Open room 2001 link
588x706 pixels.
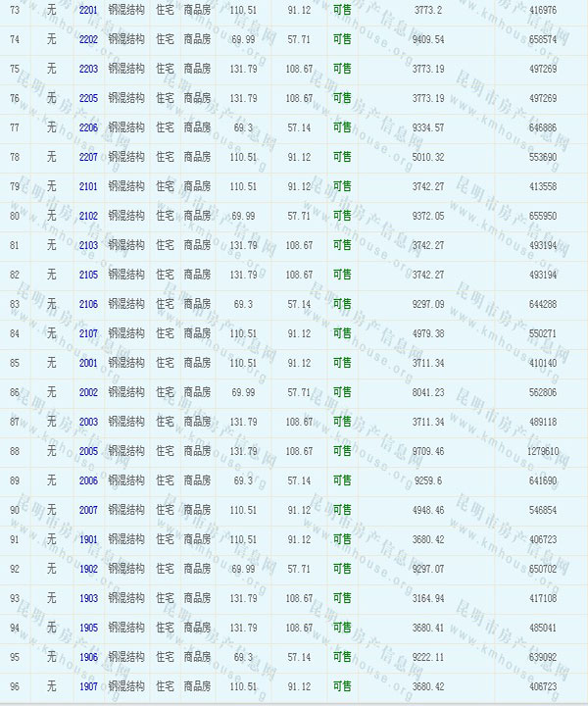88,363
